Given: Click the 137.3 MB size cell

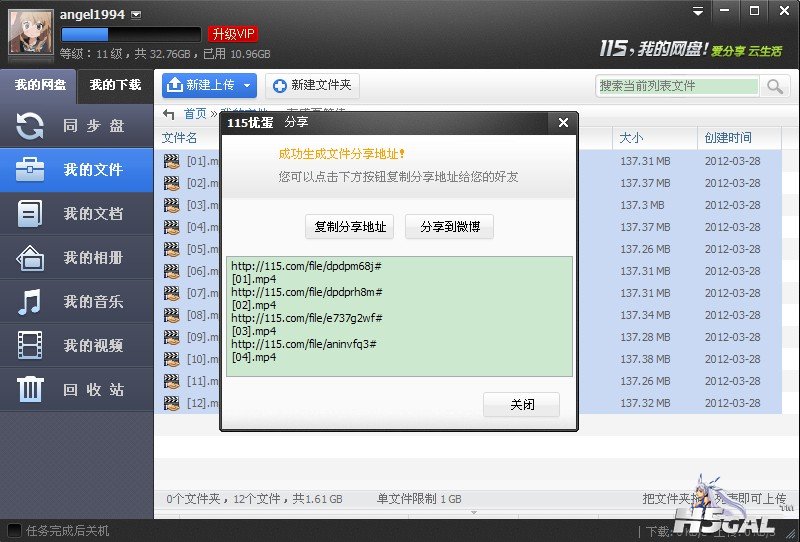Looking at the screenshot, I should pyautogui.click(x=642, y=205).
